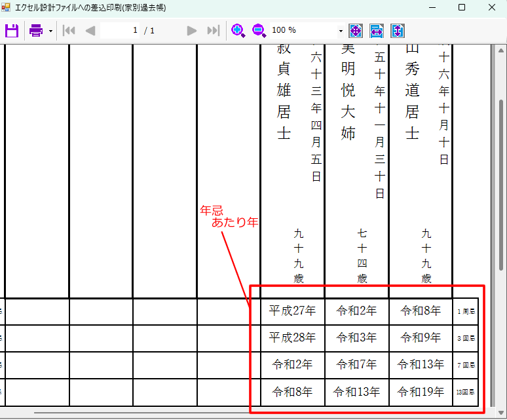Jump to the last page
Image resolution: width=507 pixels, height=420 pixels.
[213, 31]
